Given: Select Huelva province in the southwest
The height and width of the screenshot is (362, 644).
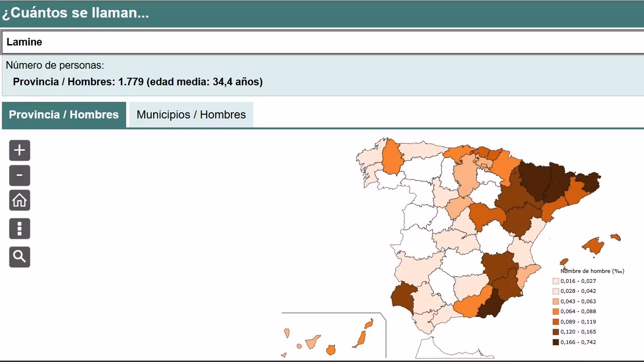Looking at the screenshot, I should coord(403,296).
